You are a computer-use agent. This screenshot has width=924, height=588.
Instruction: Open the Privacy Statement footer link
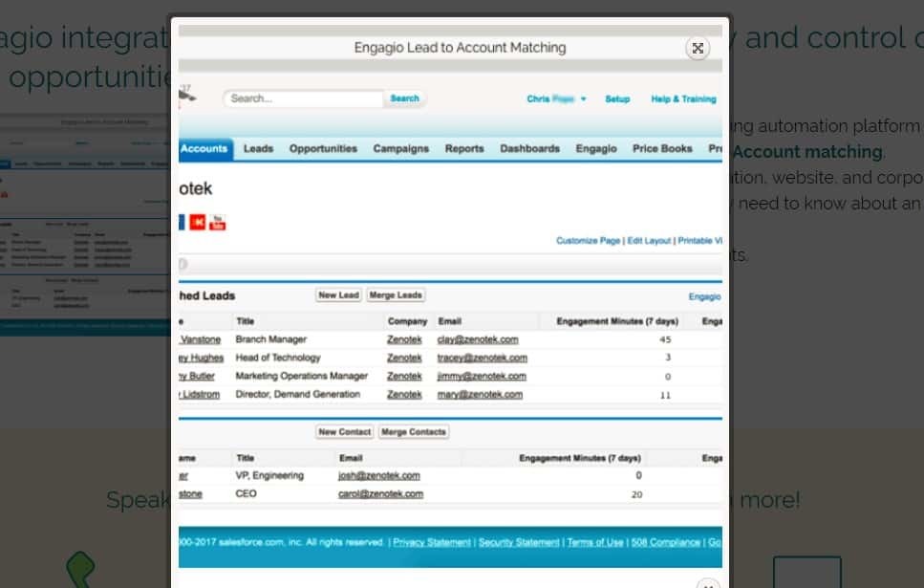pos(432,542)
